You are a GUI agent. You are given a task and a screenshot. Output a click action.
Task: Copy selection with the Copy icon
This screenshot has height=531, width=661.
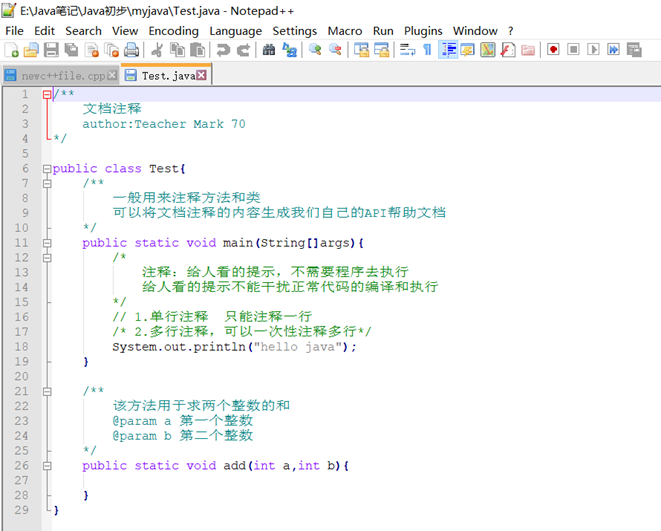point(177,50)
